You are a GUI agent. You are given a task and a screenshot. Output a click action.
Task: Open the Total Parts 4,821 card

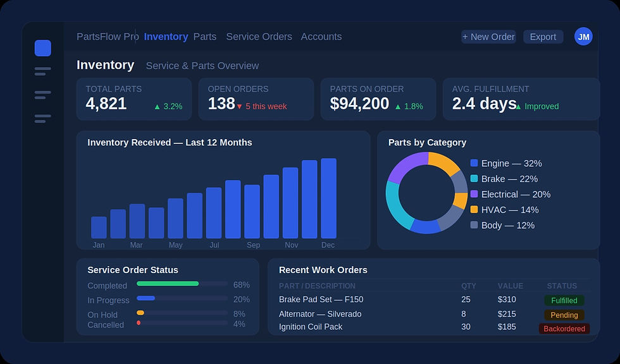[134, 99]
